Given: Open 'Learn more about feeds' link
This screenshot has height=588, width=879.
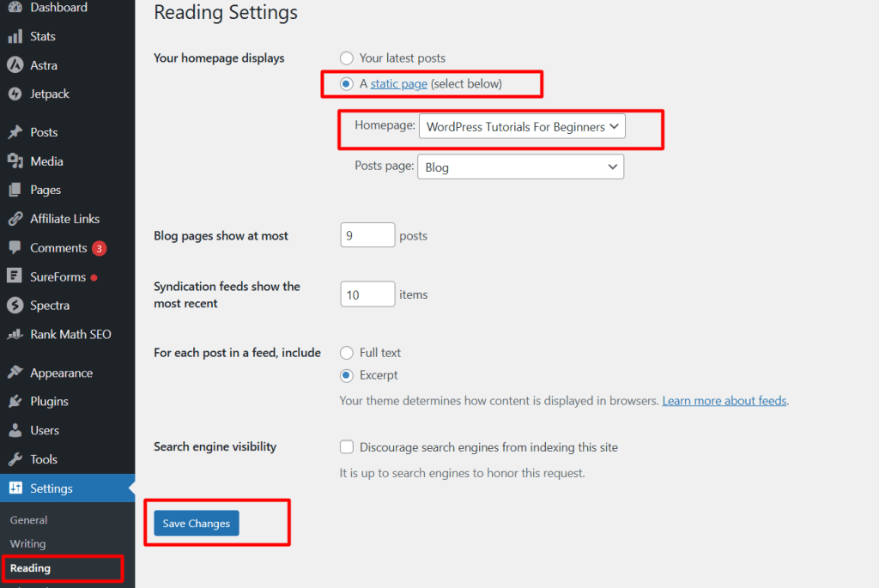Looking at the screenshot, I should pos(724,401).
